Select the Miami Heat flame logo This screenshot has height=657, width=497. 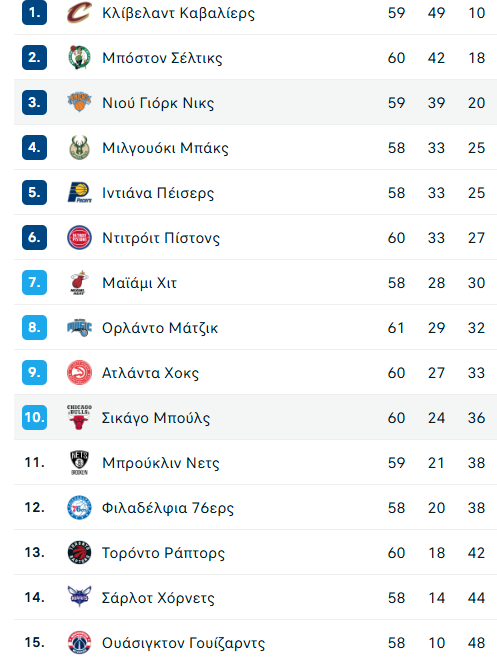tap(79, 282)
